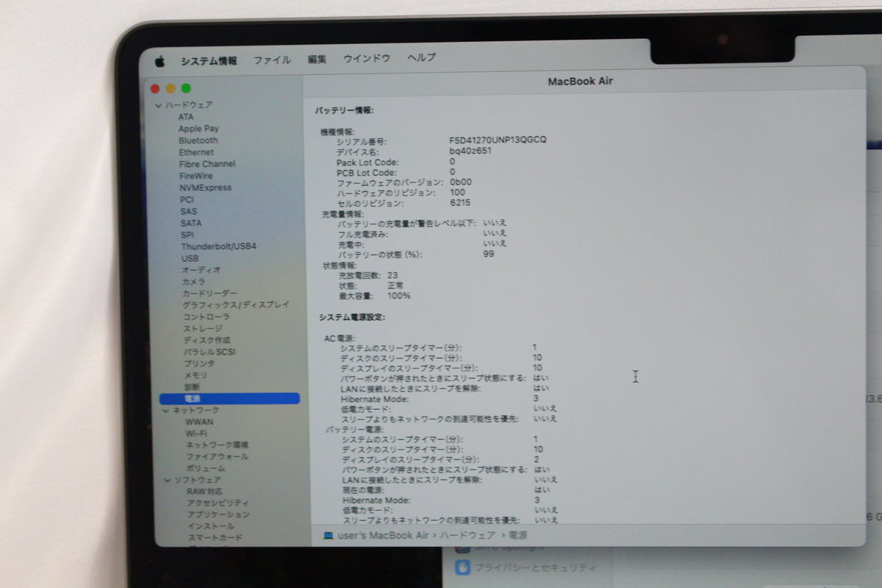Select アプリケーション in the sidebar
This screenshot has height=588, width=882.
coord(218,514)
